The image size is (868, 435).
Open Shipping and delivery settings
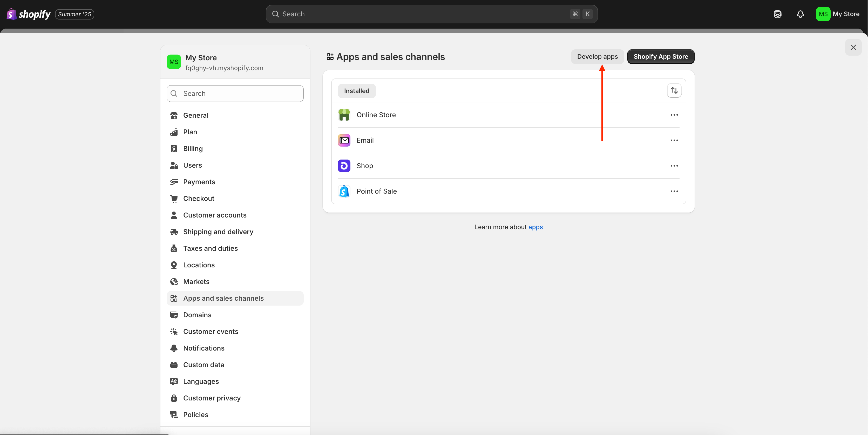tap(218, 232)
